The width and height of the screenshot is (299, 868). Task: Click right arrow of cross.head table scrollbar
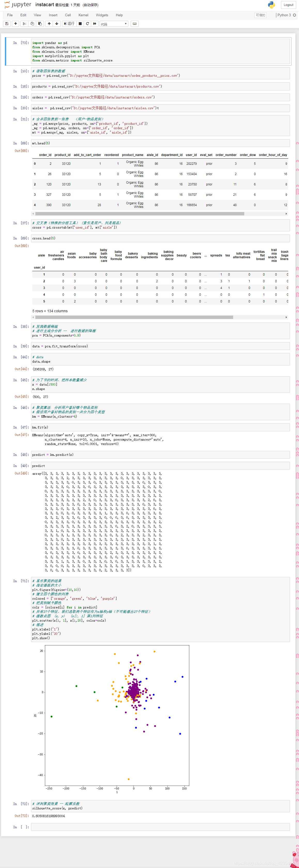[x=286, y=317]
